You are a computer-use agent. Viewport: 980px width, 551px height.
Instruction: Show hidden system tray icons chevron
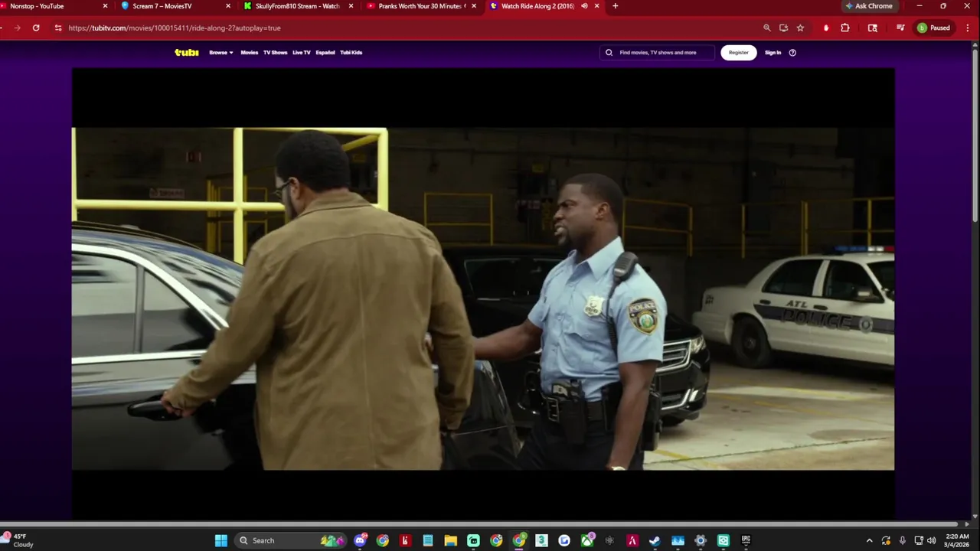click(869, 540)
